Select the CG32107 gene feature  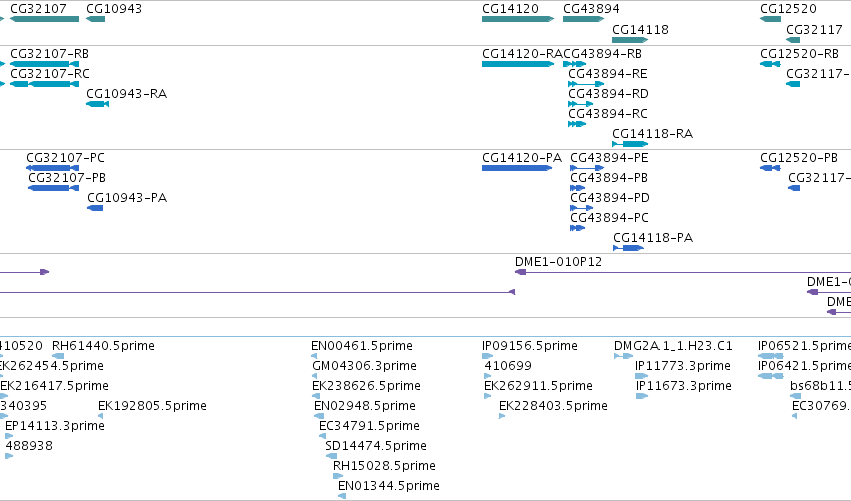(x=45, y=19)
